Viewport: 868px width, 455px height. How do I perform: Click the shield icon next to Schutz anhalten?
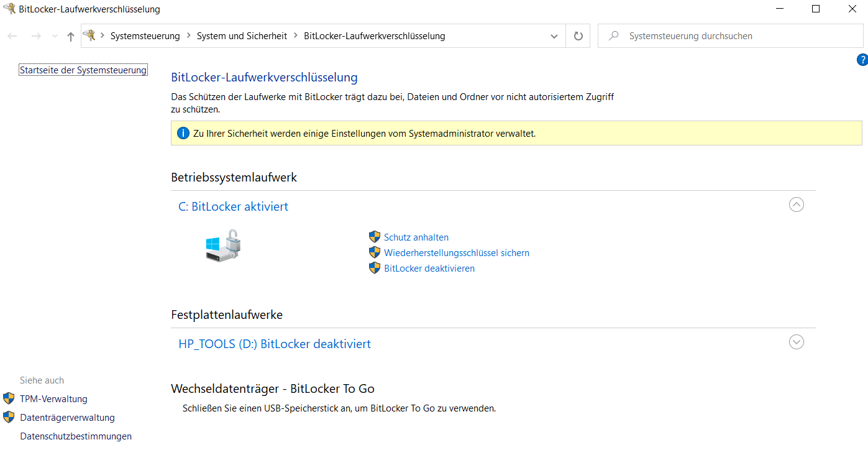coord(374,237)
